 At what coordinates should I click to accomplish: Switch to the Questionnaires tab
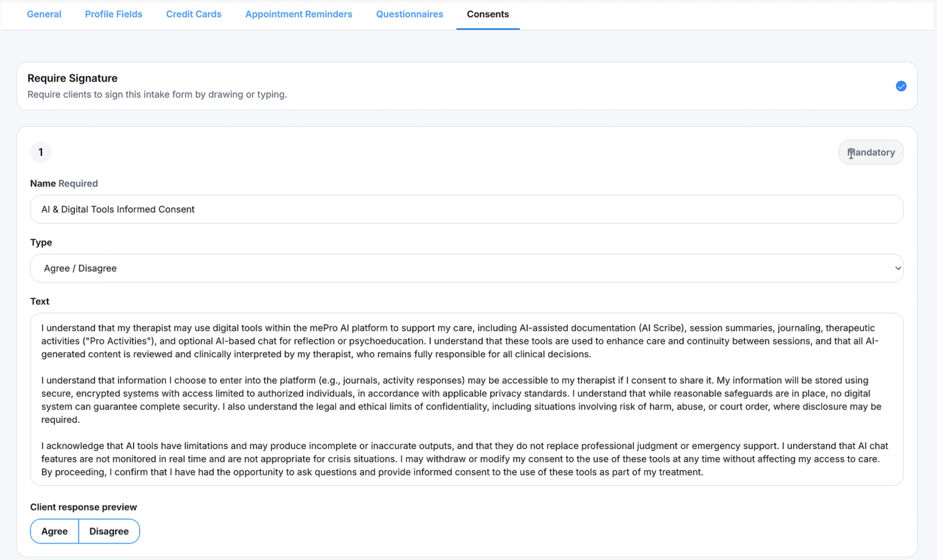click(410, 14)
